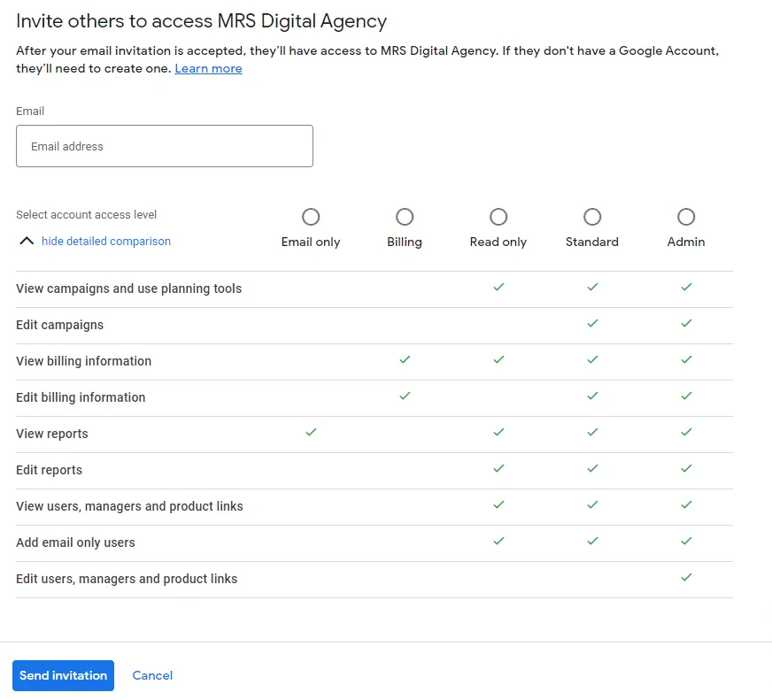
Task: Click the Read only checkmark for View campaigns row
Action: (498, 287)
